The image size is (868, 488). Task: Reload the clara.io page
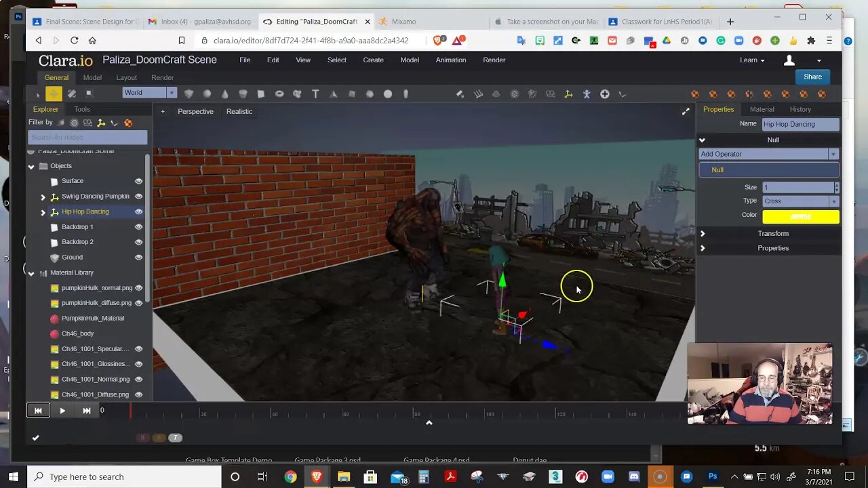pyautogui.click(x=75, y=41)
